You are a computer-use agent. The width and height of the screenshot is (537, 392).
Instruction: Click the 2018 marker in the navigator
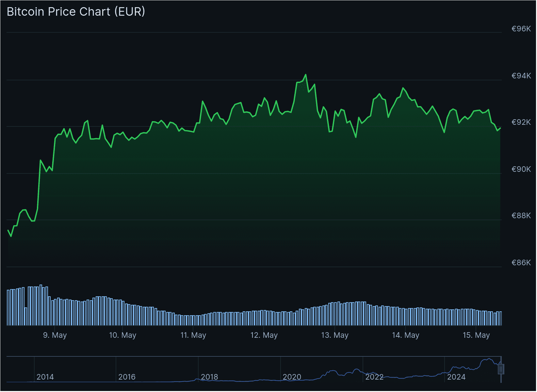[x=209, y=377]
